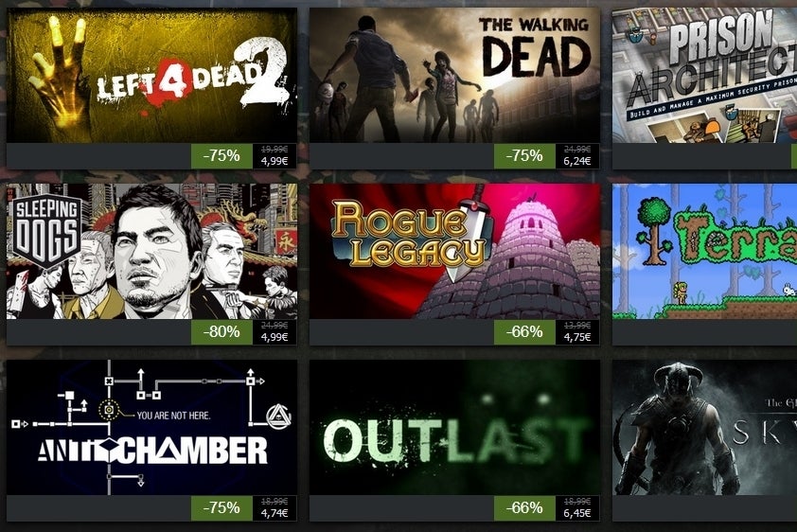Open the Outlast game banner
Screen dimensions: 797x532
click(x=454, y=427)
